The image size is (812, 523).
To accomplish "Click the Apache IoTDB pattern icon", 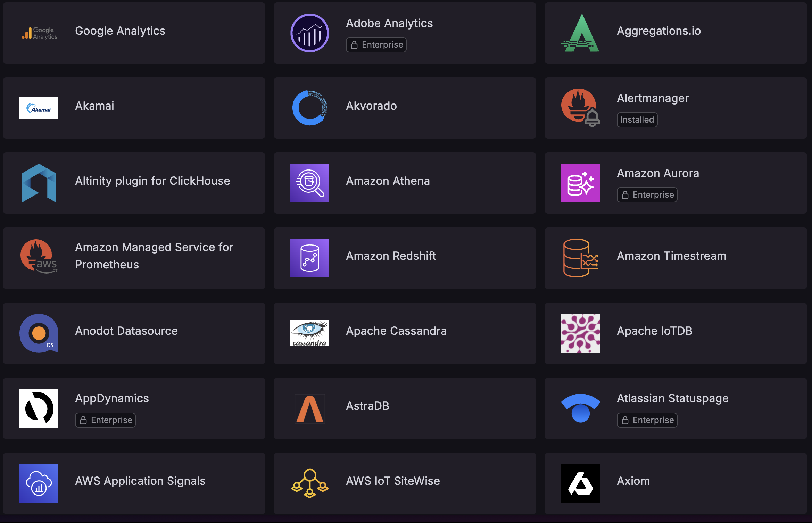I will click(x=581, y=333).
